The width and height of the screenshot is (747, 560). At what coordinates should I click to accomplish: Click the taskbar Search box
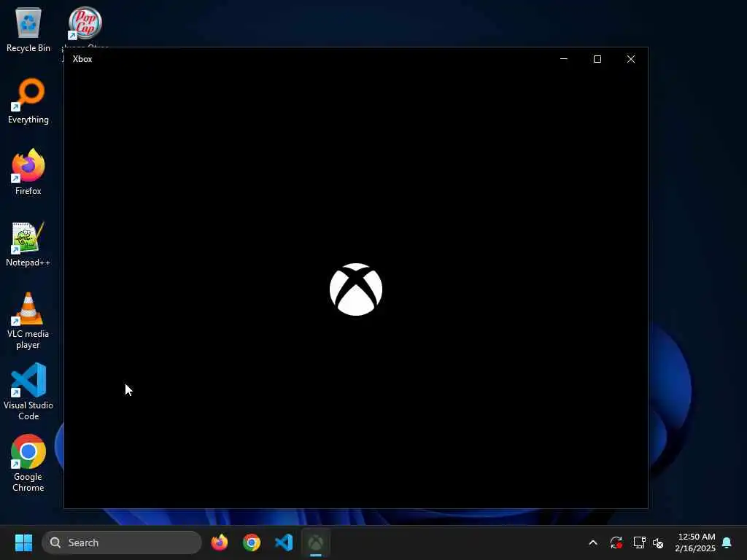click(122, 542)
